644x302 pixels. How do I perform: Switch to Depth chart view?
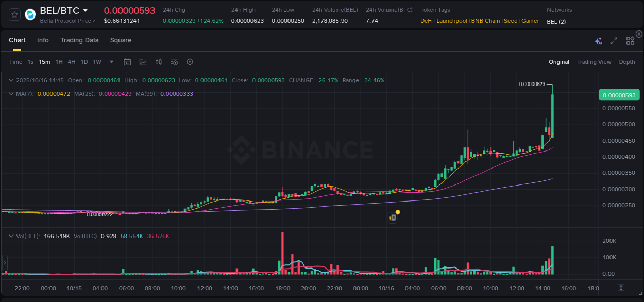[626, 62]
